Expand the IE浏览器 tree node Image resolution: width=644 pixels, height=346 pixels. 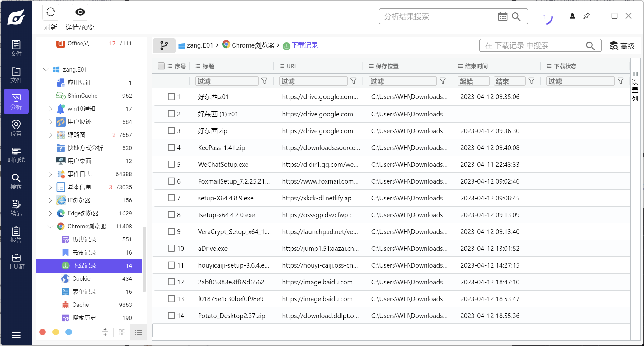coord(50,200)
